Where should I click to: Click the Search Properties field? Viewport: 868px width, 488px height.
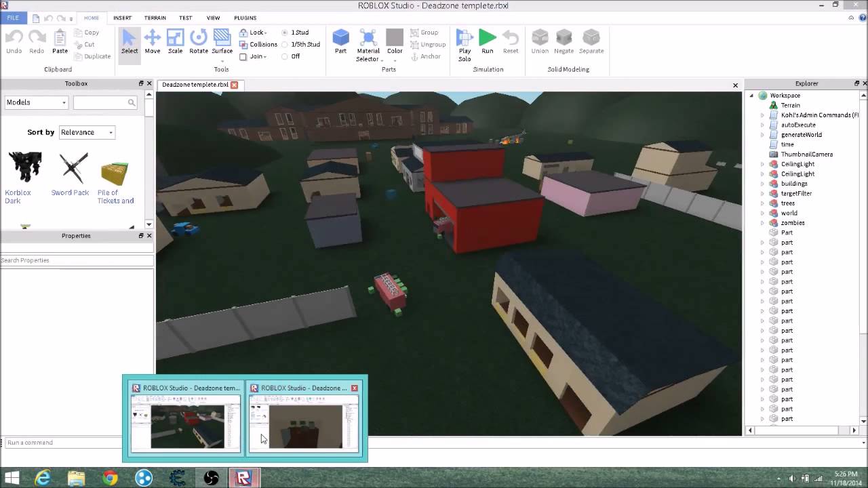point(77,260)
